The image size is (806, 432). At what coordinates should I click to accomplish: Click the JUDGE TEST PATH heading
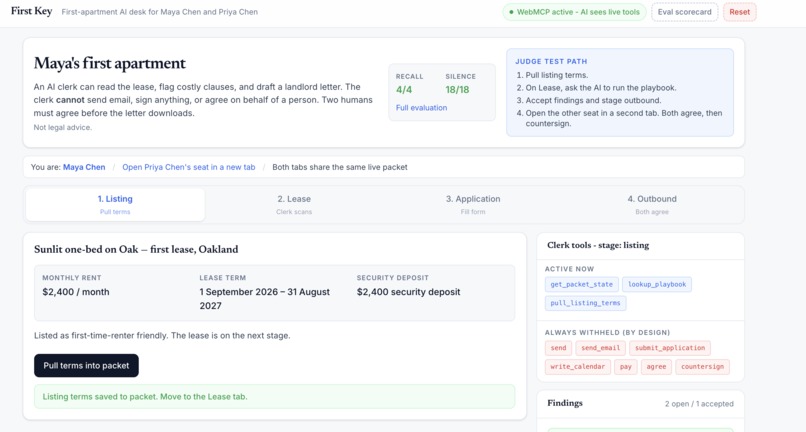pos(551,61)
